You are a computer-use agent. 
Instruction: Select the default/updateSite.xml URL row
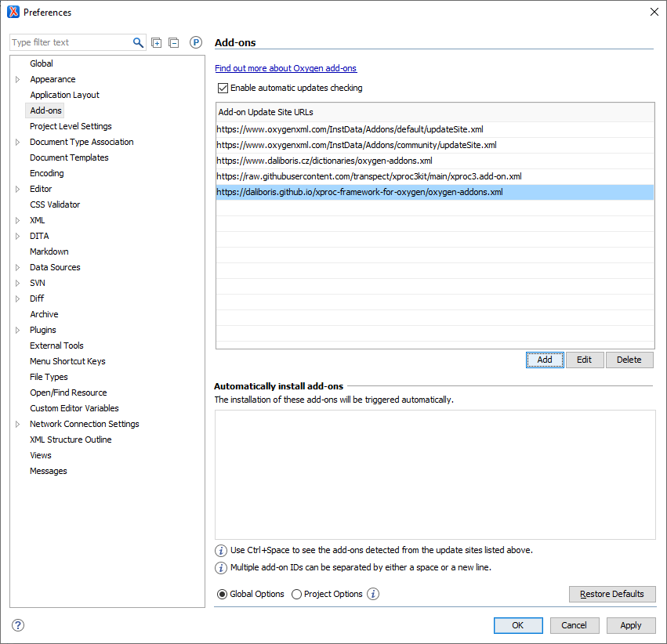pyautogui.click(x=435, y=129)
